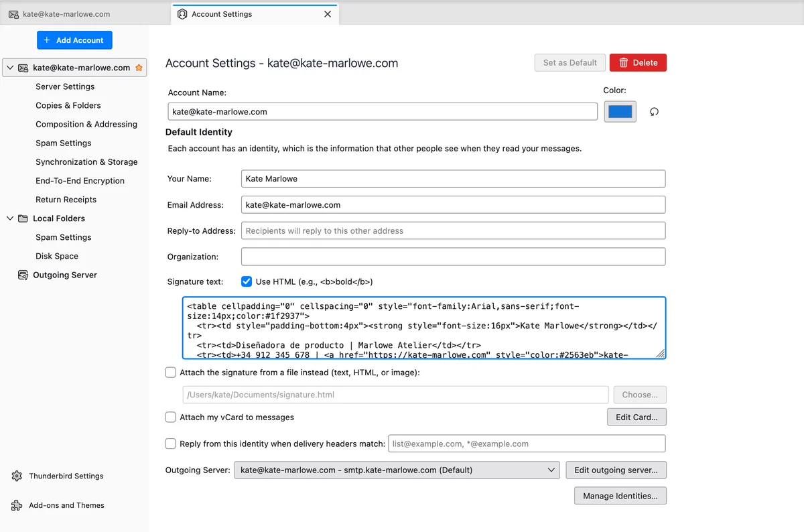This screenshot has width=804, height=532.
Task: Click the Outgoing Server icon
Action: (x=22, y=275)
